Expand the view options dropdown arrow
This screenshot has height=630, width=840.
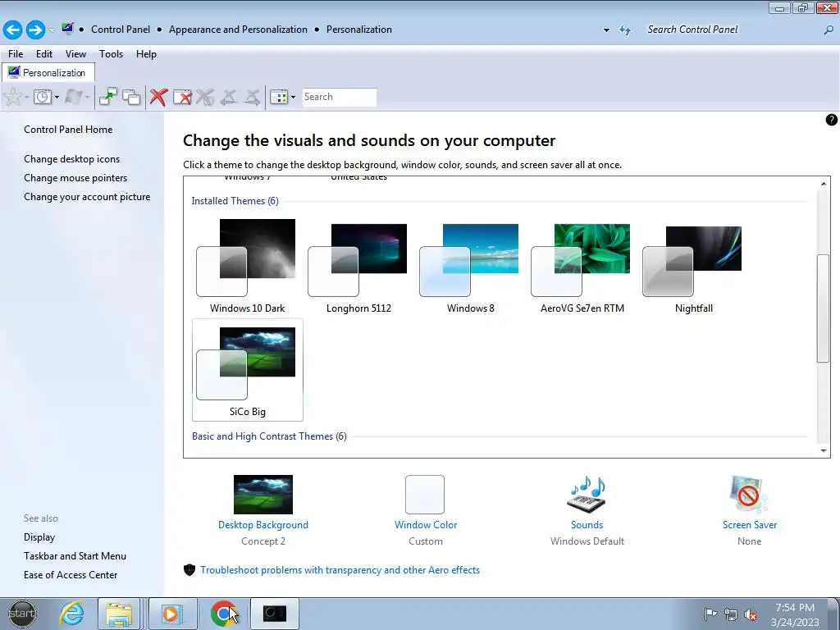coord(293,98)
